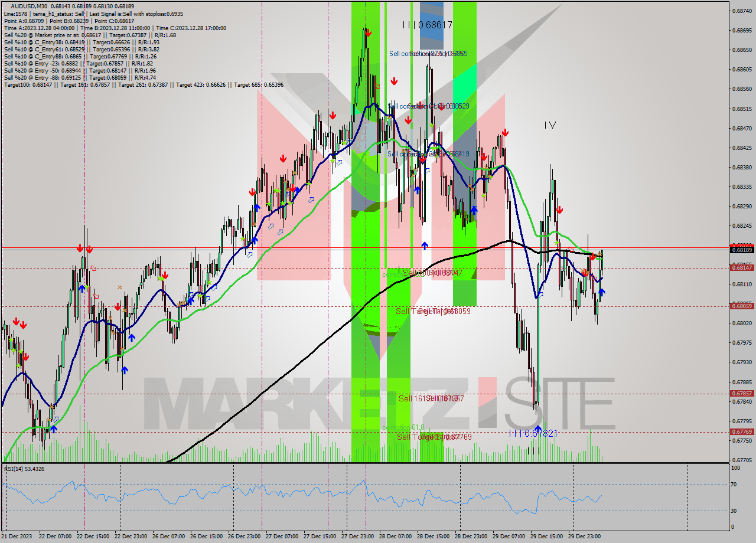Click the 0.68335 price axis label

tap(742, 187)
